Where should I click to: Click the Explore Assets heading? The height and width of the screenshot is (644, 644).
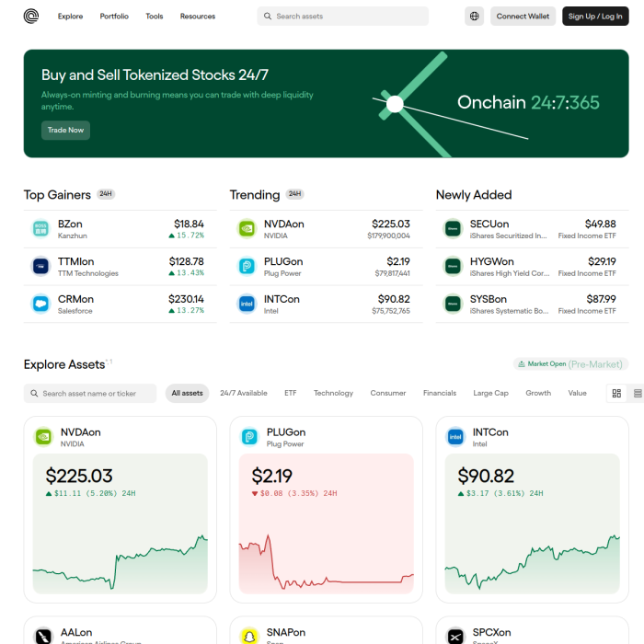click(64, 364)
